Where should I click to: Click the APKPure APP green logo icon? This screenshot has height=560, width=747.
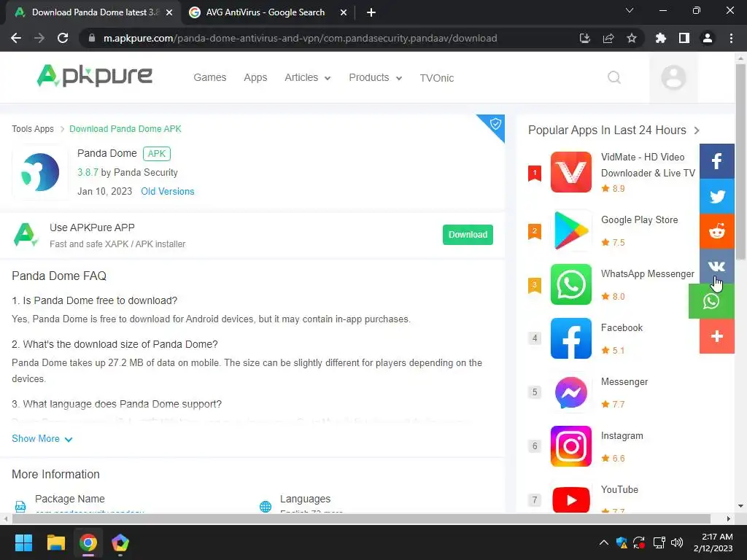(26, 235)
